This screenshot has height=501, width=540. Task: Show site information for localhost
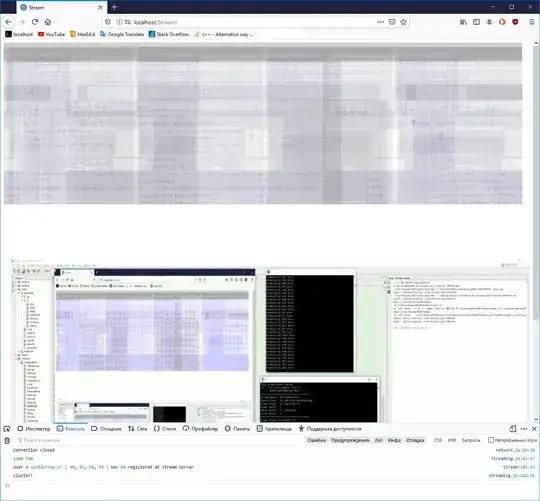(x=119, y=22)
